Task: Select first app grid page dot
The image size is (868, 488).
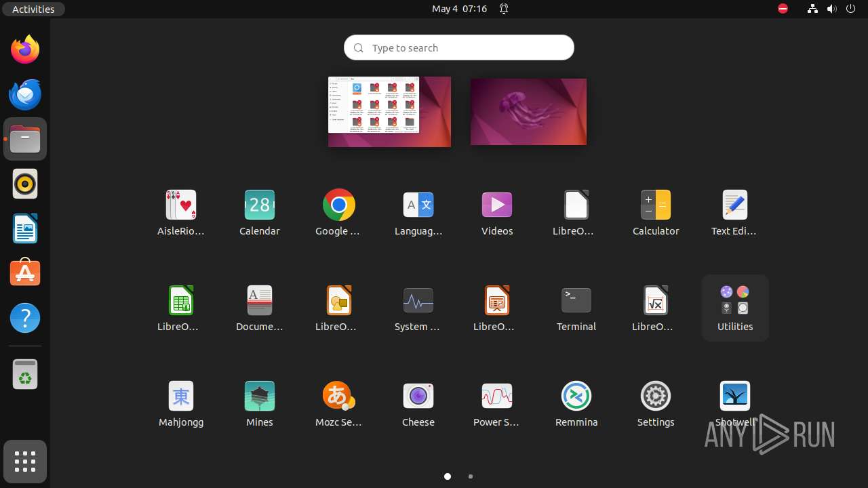Action: (448, 476)
